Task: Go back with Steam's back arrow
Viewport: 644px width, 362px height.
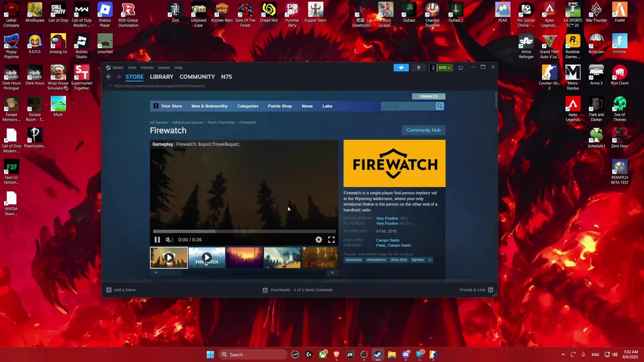Action: [109, 77]
